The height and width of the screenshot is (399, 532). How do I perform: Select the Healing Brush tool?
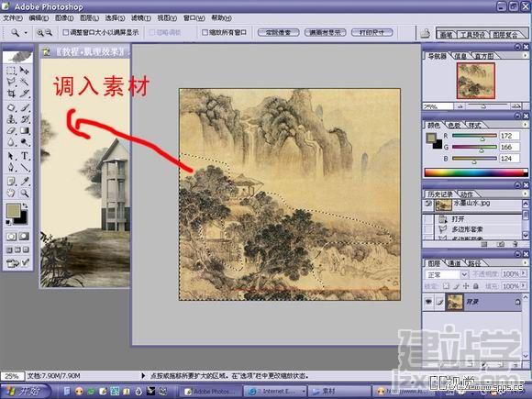(x=11, y=108)
